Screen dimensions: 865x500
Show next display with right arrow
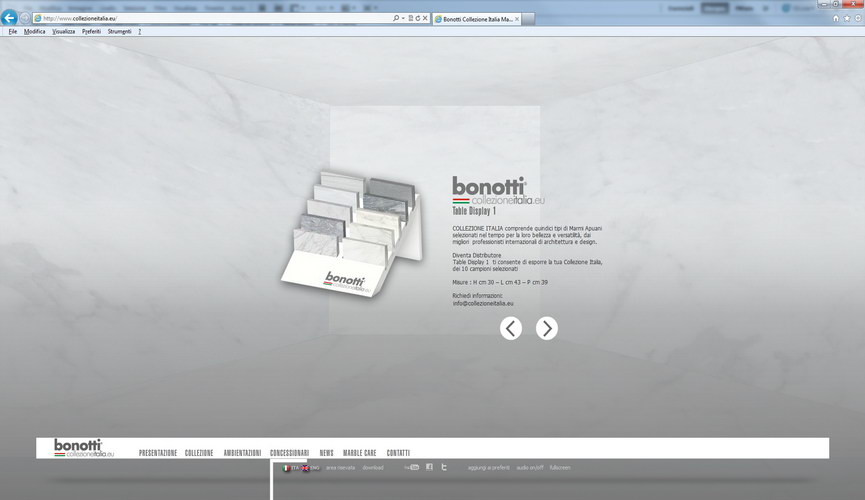(x=547, y=328)
